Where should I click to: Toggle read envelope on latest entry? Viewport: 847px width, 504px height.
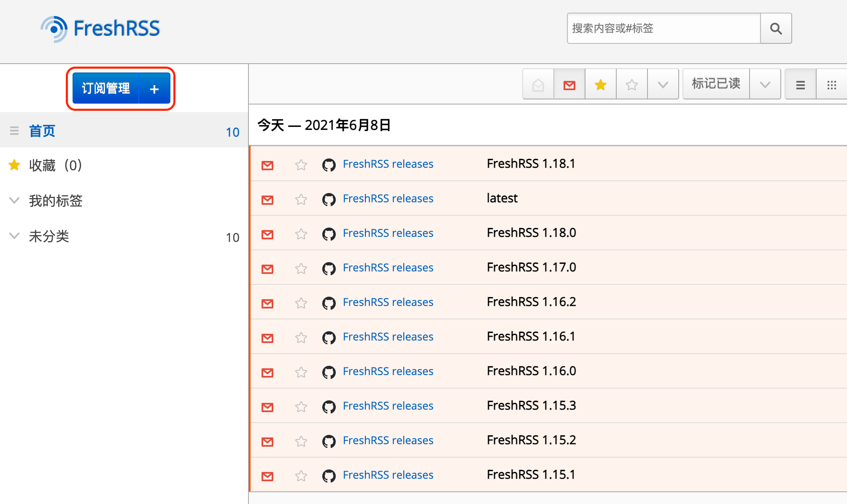click(x=267, y=200)
